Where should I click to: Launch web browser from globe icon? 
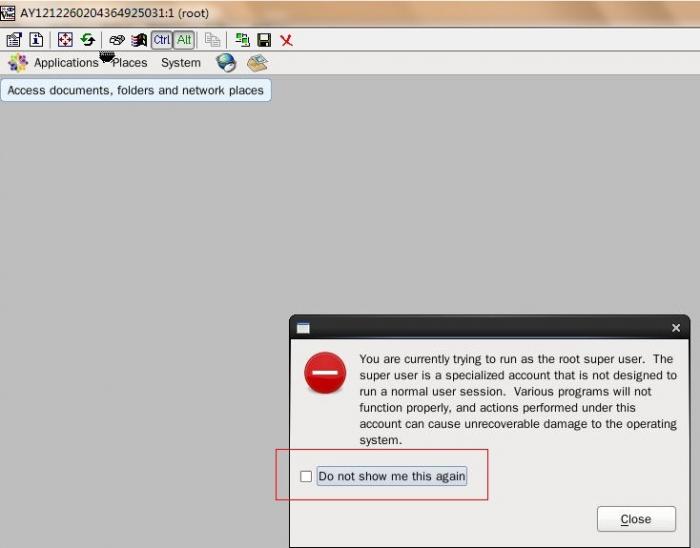(226, 63)
